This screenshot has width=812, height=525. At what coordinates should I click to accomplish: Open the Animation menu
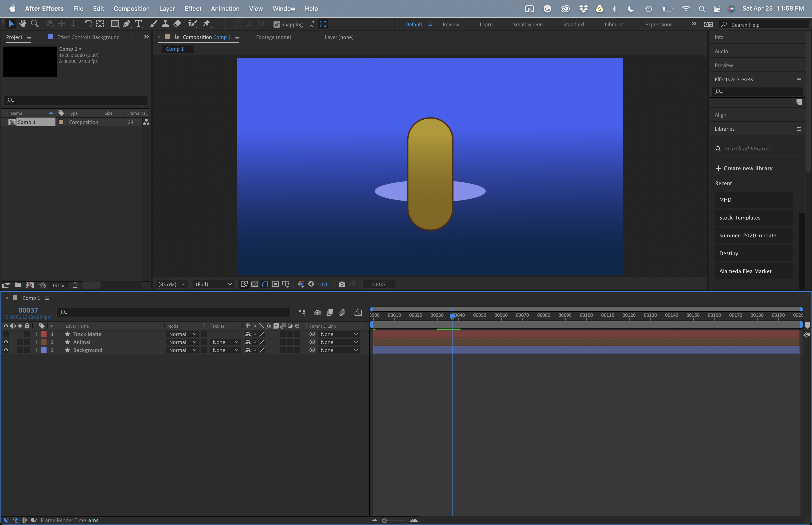tap(225, 8)
